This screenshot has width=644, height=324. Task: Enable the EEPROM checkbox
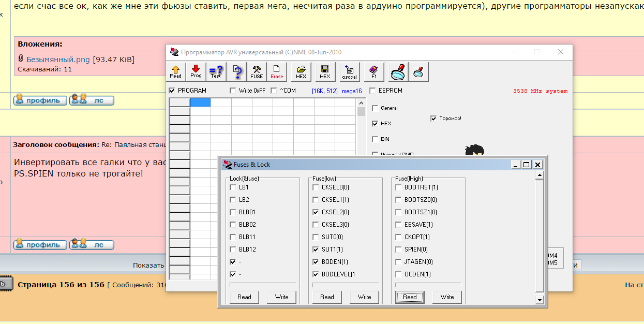click(373, 91)
